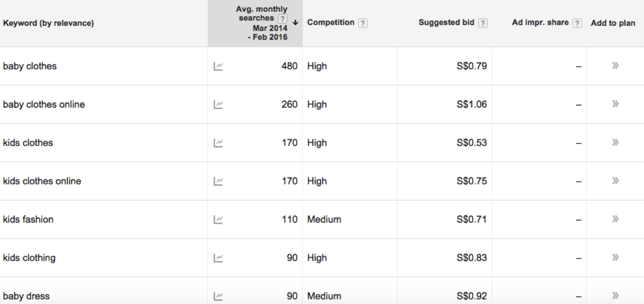Sort by Suggested bid column header

tap(446, 22)
